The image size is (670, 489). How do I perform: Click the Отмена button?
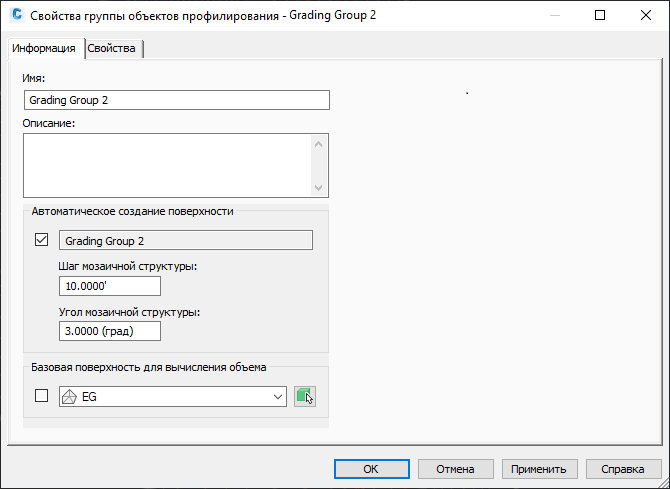point(455,469)
